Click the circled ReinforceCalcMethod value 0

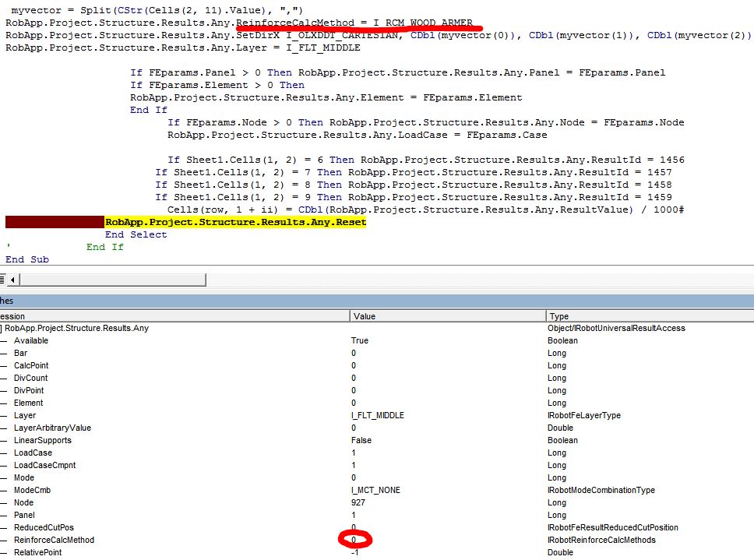[x=354, y=540]
